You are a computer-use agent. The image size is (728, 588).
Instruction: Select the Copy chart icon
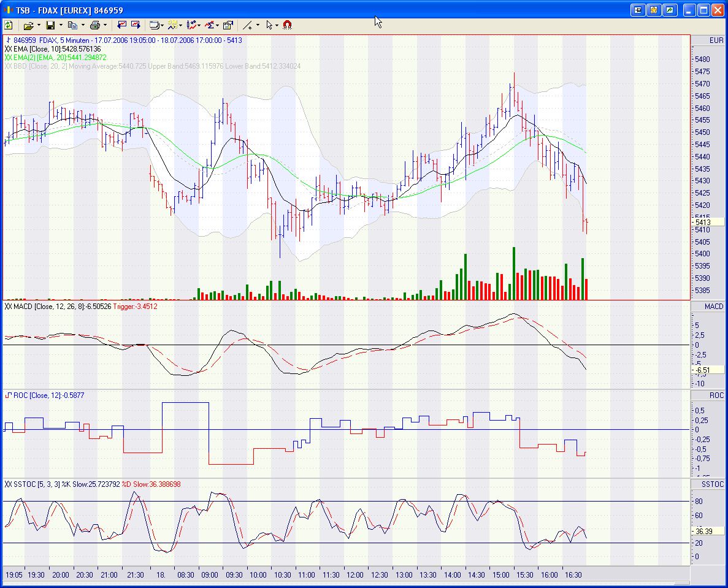click(73, 25)
